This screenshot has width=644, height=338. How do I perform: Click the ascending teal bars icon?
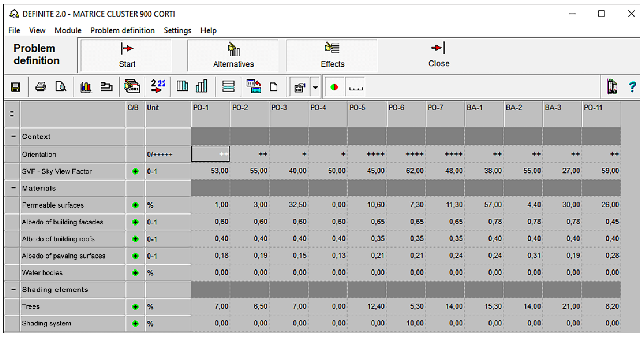pos(201,86)
